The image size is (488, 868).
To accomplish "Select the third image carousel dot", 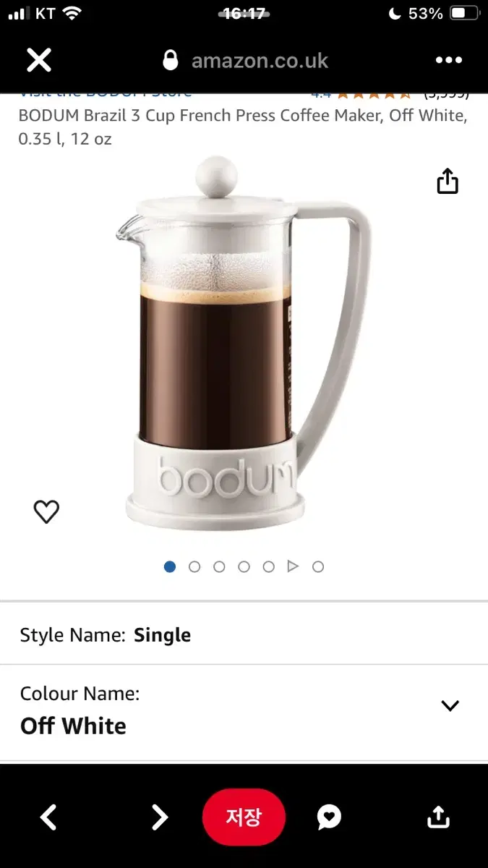I will 219,567.
